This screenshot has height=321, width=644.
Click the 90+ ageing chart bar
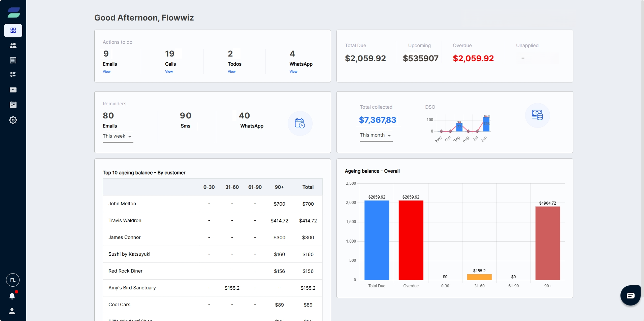point(548,243)
